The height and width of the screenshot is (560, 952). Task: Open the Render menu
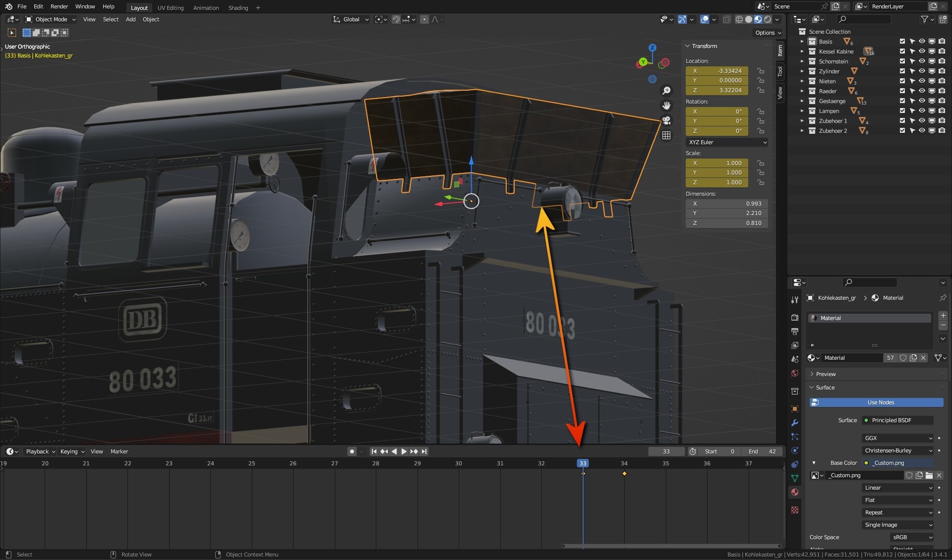[x=59, y=7]
